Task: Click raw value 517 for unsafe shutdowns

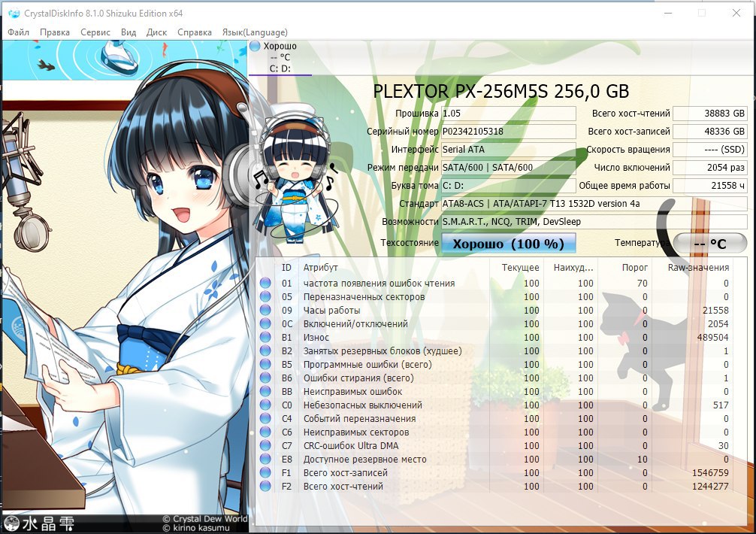Action: [x=721, y=405]
